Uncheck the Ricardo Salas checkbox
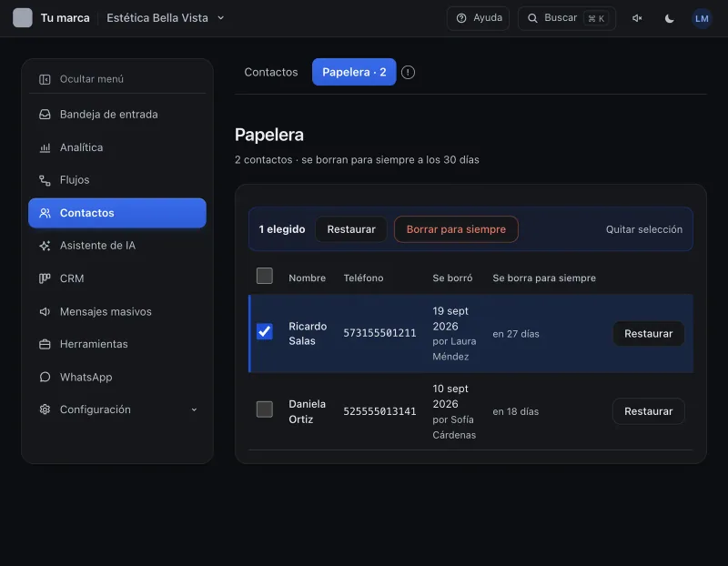 (x=265, y=331)
